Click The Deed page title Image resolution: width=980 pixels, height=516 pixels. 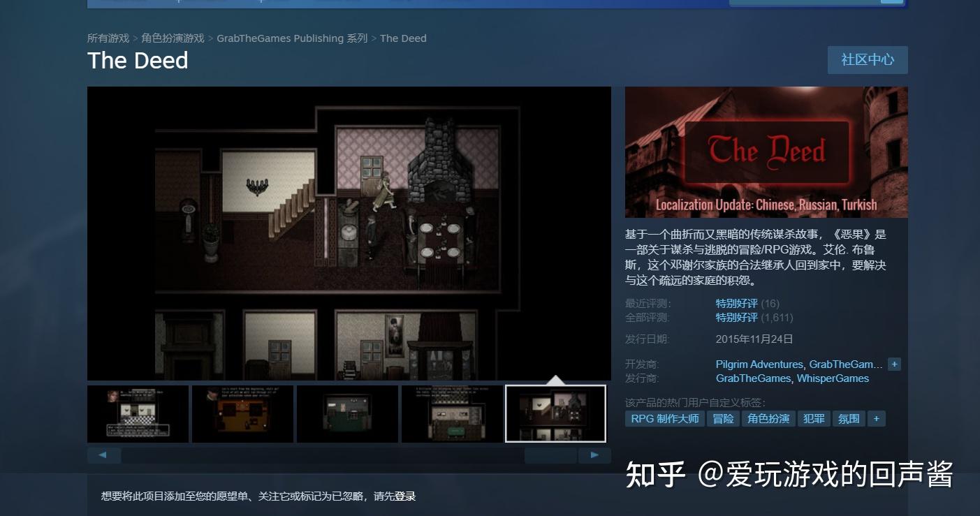click(138, 61)
